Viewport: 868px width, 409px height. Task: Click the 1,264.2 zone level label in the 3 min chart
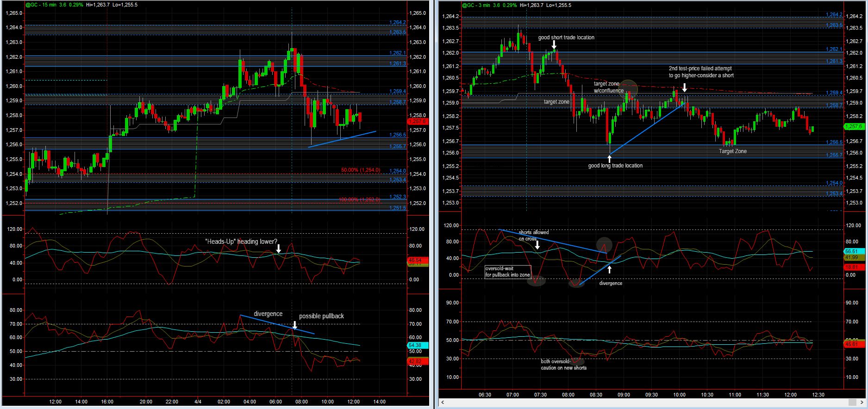tap(834, 15)
